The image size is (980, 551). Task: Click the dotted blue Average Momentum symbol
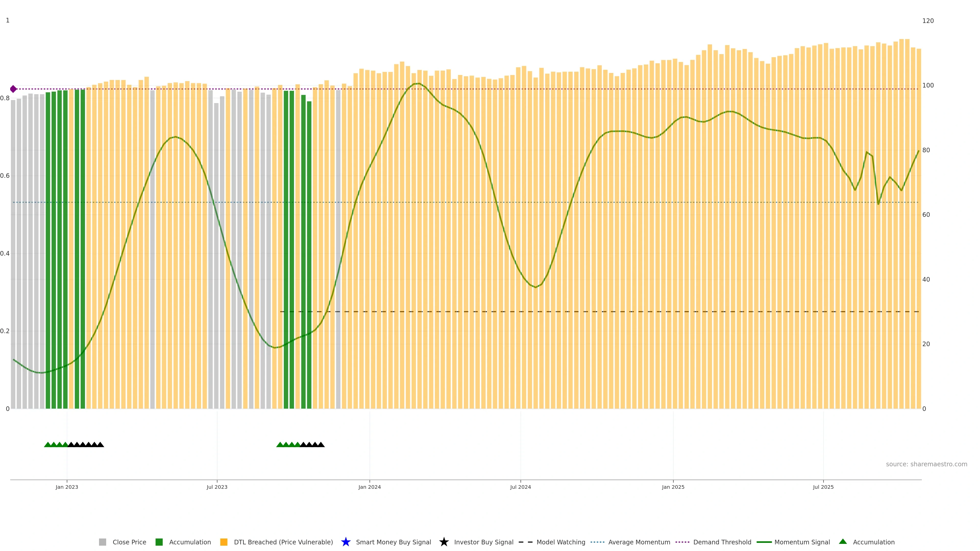tap(597, 542)
